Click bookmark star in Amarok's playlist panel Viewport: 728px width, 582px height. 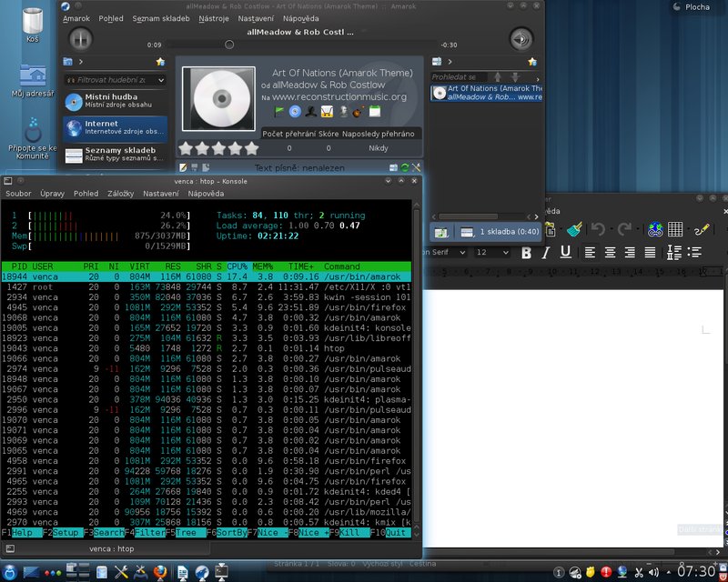tap(532, 61)
